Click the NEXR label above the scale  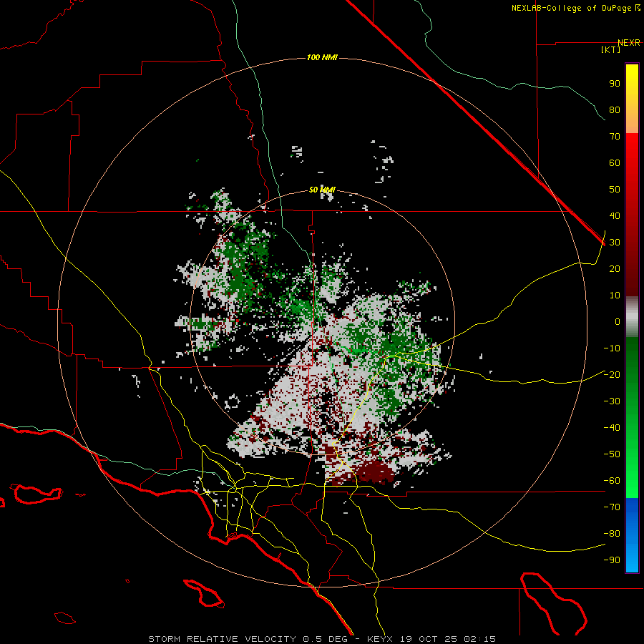628,43
